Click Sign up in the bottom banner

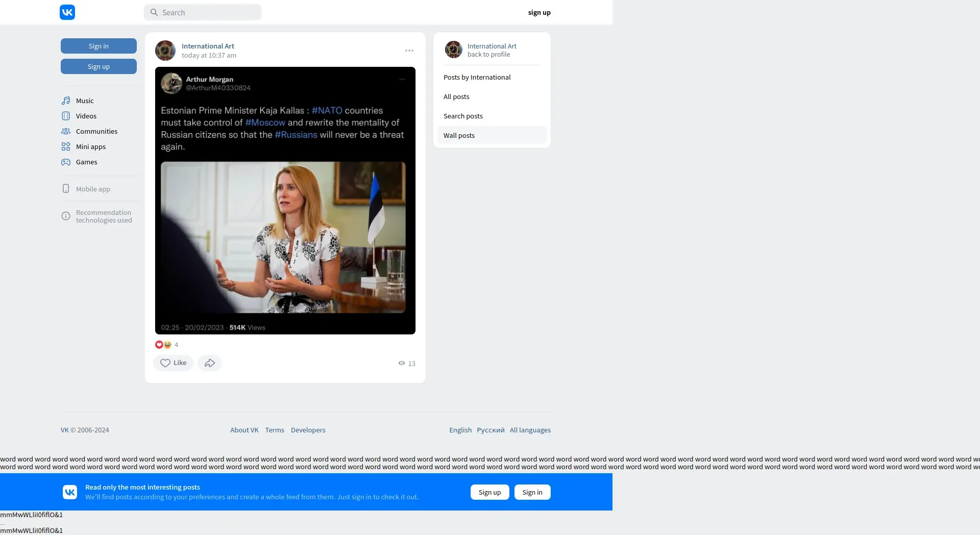[490, 492]
